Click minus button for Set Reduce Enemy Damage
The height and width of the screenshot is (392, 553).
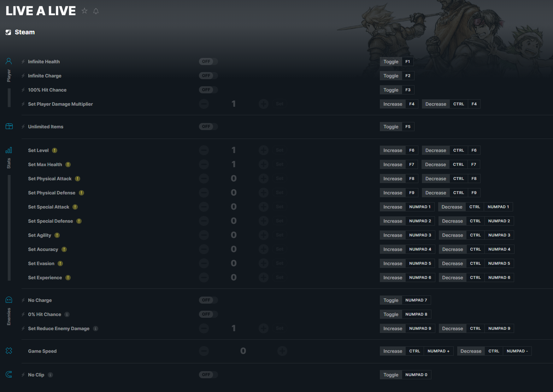click(204, 328)
